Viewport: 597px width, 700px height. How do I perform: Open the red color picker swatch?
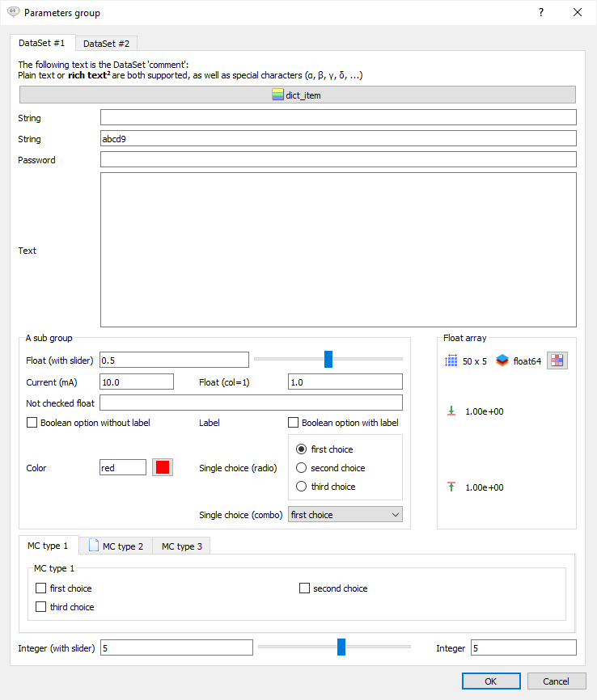pyautogui.click(x=163, y=467)
